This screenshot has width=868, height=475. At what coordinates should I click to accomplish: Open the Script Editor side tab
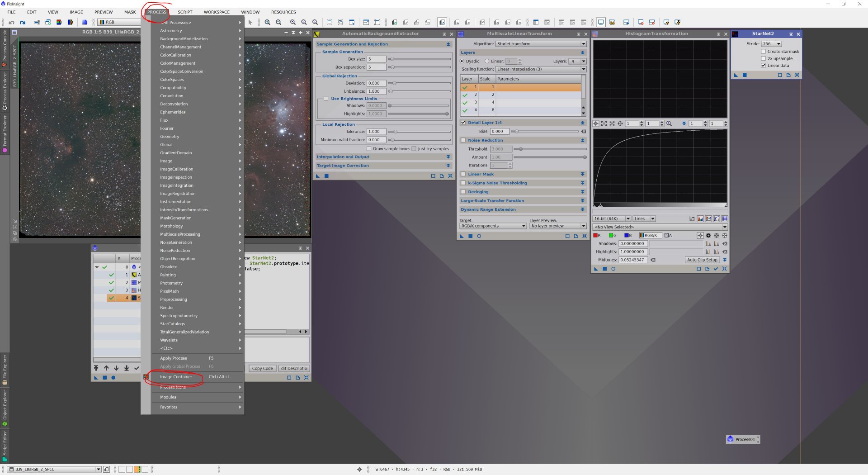pos(5,446)
